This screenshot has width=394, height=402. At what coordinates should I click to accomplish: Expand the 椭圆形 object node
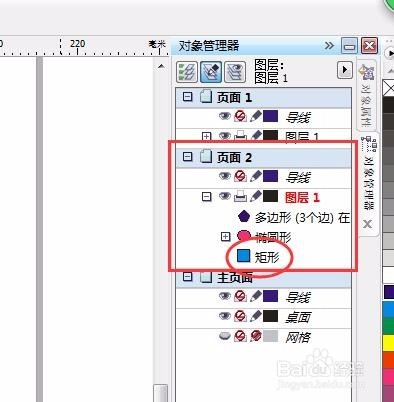coord(226,236)
